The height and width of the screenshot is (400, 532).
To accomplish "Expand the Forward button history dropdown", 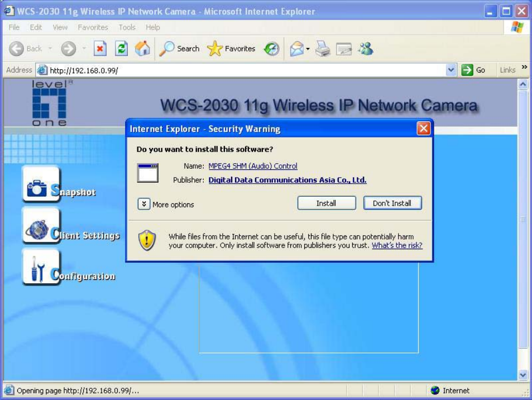I will [x=84, y=49].
